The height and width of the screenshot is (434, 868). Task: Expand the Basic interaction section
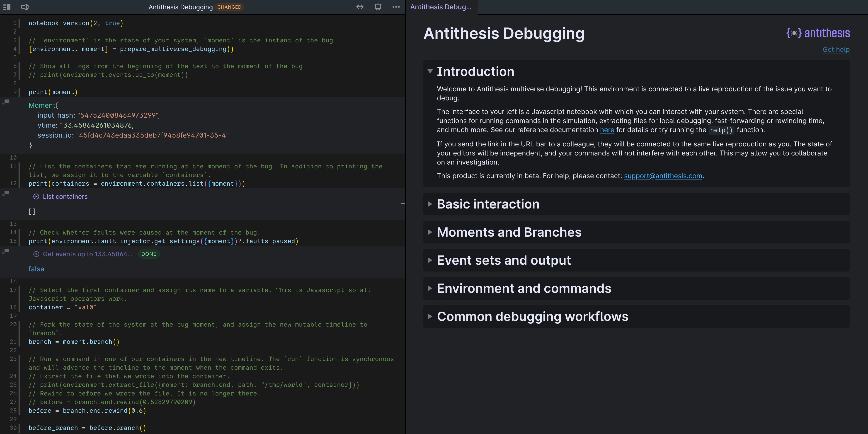click(x=430, y=204)
